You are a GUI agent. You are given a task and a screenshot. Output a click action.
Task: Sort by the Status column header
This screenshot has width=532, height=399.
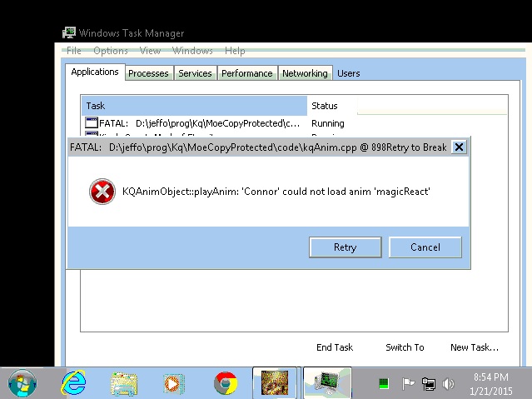click(332, 106)
